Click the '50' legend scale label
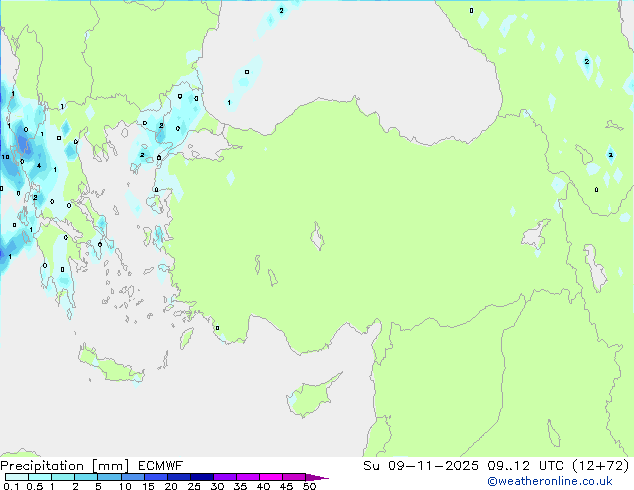The height and width of the screenshot is (490, 634). point(310,486)
